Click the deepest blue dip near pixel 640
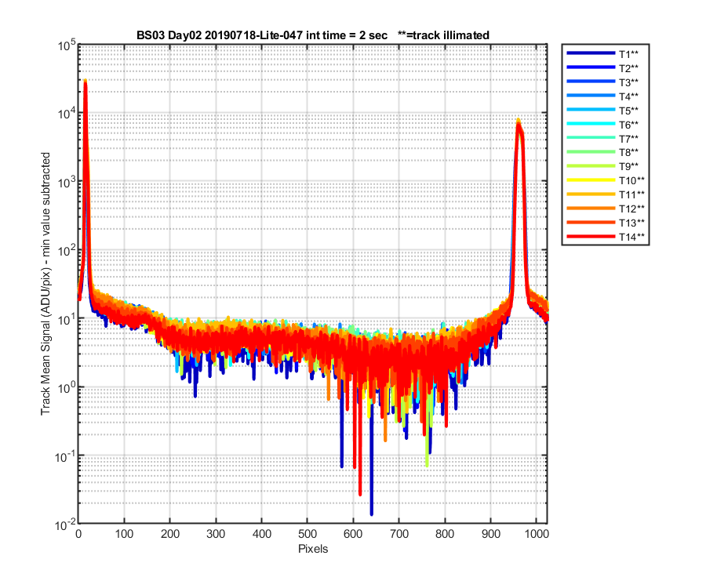This screenshot has width=706, height=588. (x=372, y=514)
